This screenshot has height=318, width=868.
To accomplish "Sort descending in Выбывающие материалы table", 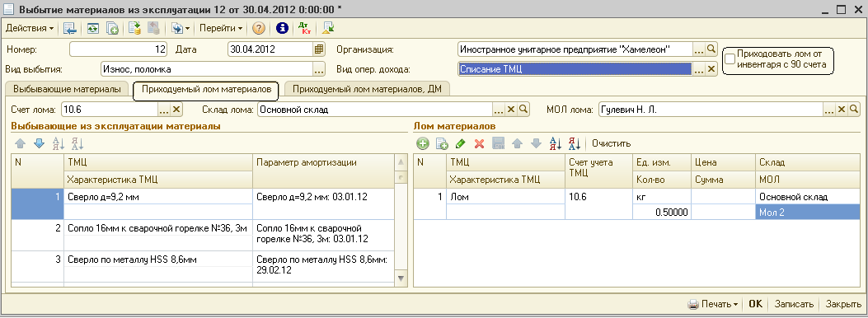I will click(77, 144).
